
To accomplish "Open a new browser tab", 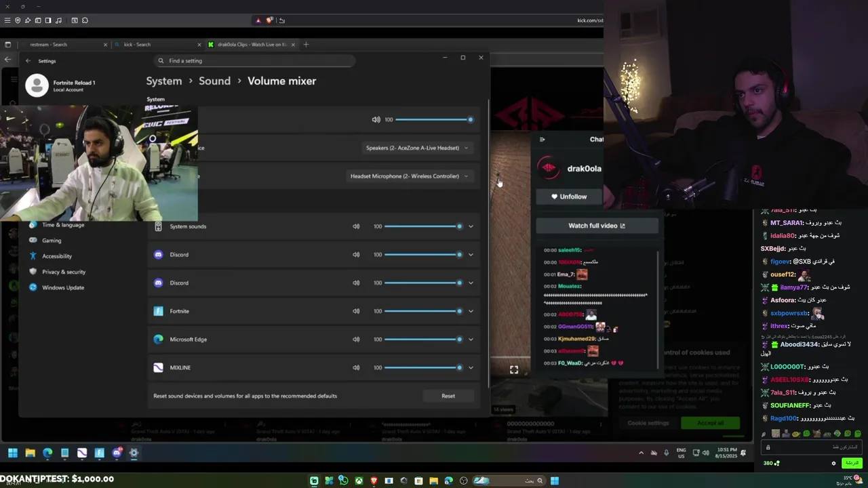I will pyautogui.click(x=306, y=44).
